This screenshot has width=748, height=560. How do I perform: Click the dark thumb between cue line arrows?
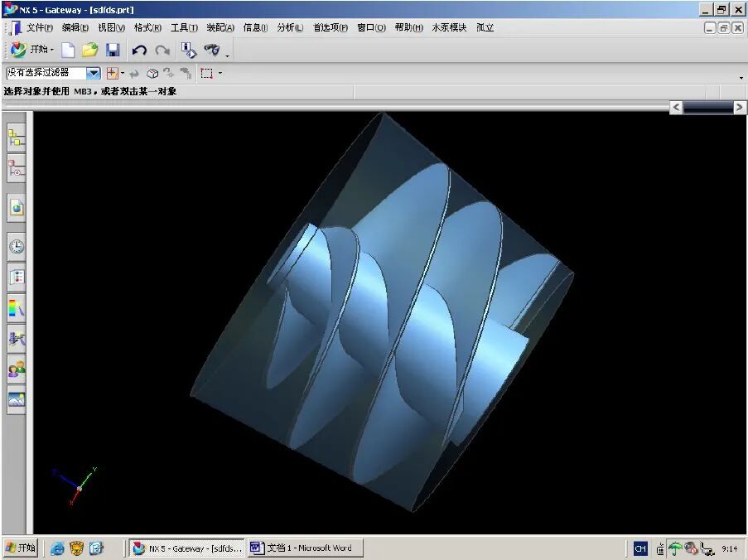[x=708, y=108]
